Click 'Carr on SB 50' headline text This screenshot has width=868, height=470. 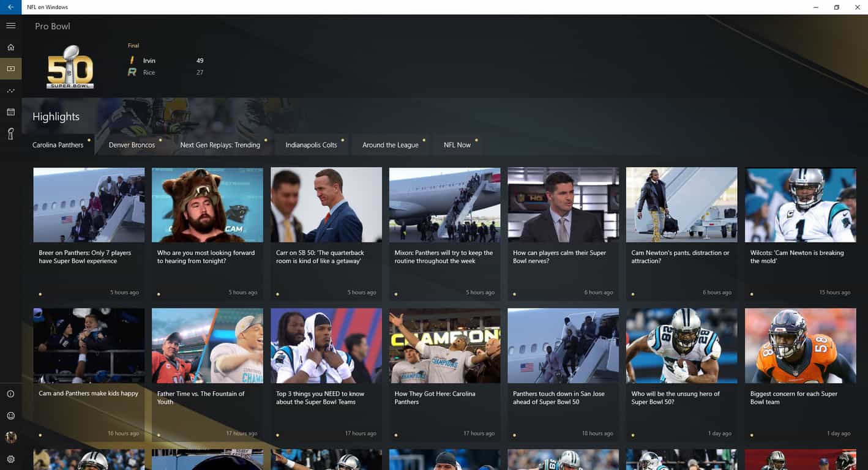[320, 256]
